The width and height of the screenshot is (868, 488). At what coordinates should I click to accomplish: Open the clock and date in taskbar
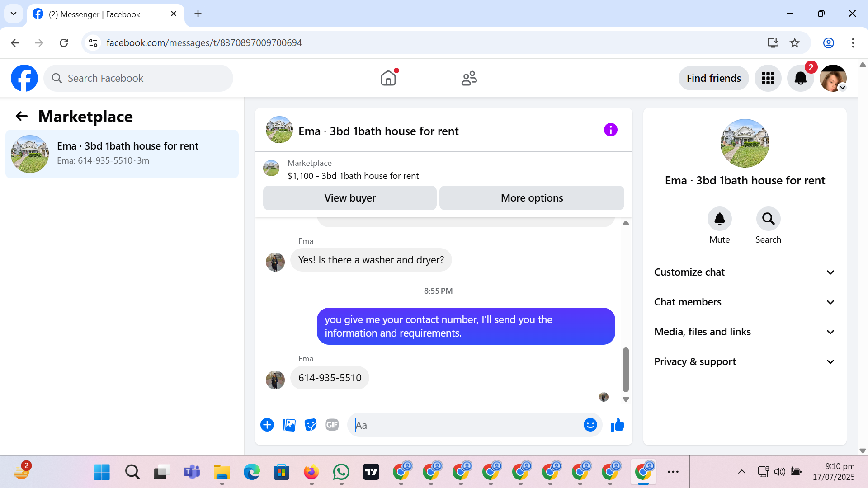click(x=834, y=472)
